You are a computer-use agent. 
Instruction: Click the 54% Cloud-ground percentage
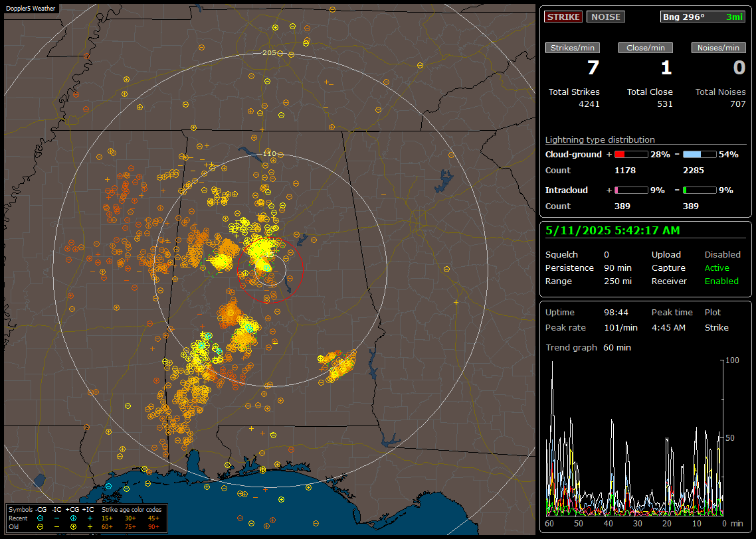coord(729,155)
